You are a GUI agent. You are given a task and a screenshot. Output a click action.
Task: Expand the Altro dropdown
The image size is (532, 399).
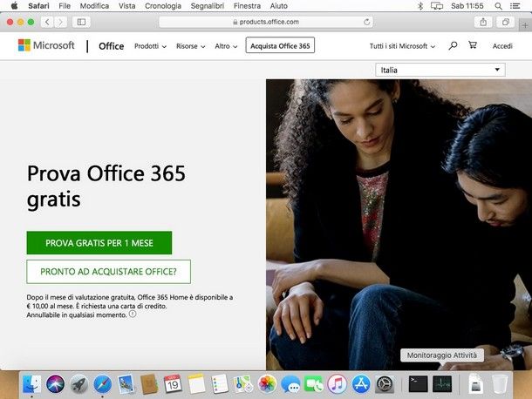coord(226,46)
